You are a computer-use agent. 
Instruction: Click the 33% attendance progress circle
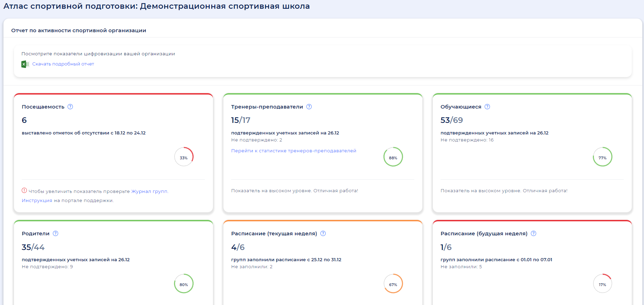coord(184,157)
